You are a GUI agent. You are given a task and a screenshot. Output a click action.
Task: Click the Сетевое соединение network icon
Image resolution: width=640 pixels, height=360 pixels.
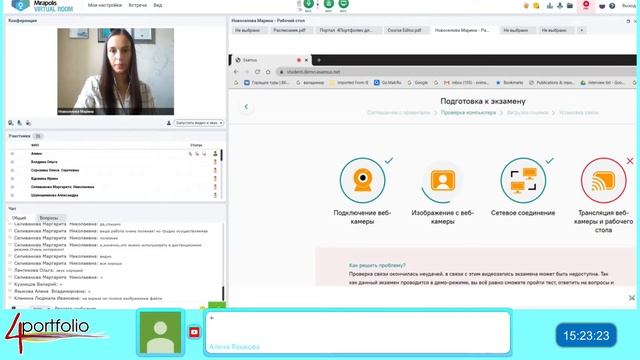(523, 180)
